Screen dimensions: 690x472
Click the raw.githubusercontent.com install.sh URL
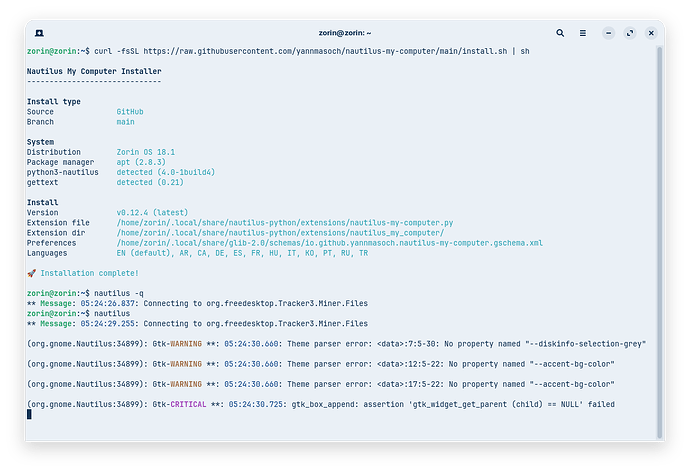325,51
